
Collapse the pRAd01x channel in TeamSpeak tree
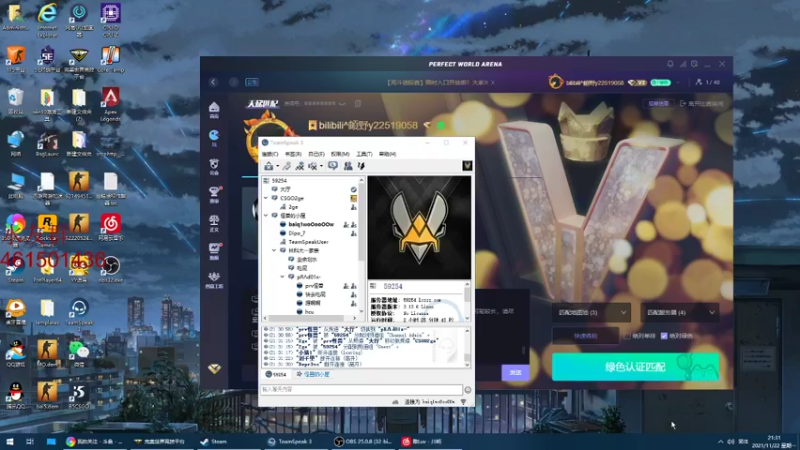click(283, 277)
